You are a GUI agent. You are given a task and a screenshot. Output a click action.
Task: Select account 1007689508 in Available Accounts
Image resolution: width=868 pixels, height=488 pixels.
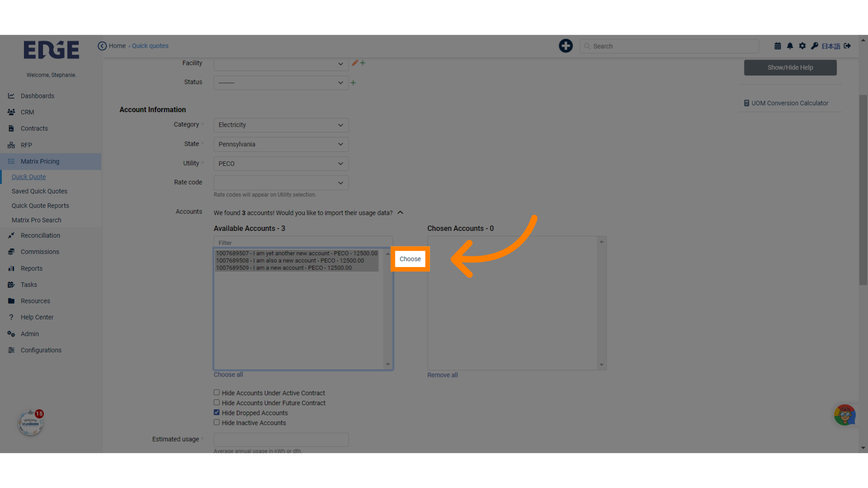point(297,261)
